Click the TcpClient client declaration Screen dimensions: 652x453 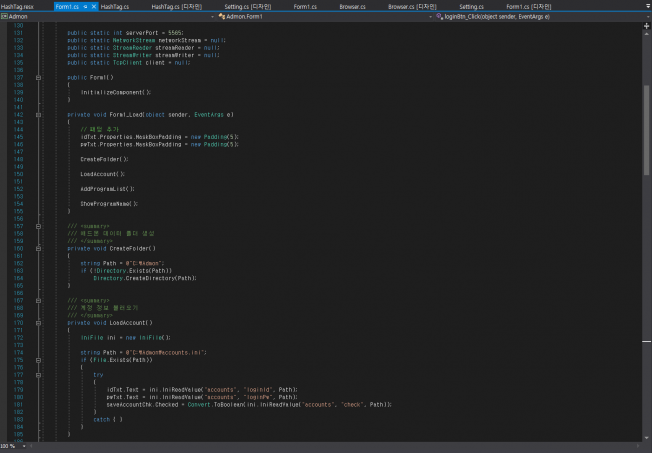[128, 63]
